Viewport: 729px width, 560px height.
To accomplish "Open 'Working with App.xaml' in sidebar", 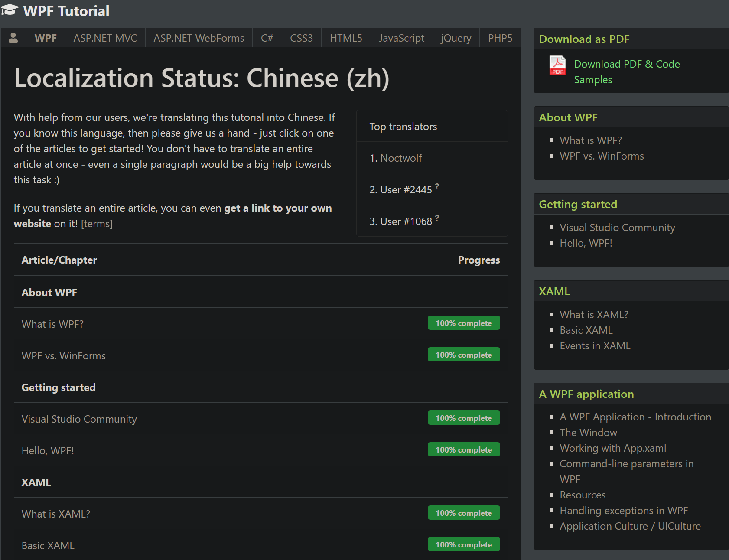I will coord(612,448).
